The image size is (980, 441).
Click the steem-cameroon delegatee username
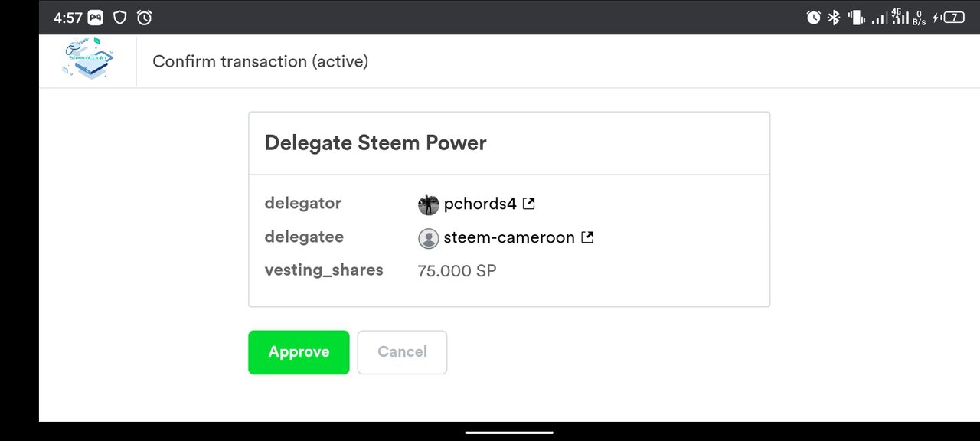click(509, 237)
